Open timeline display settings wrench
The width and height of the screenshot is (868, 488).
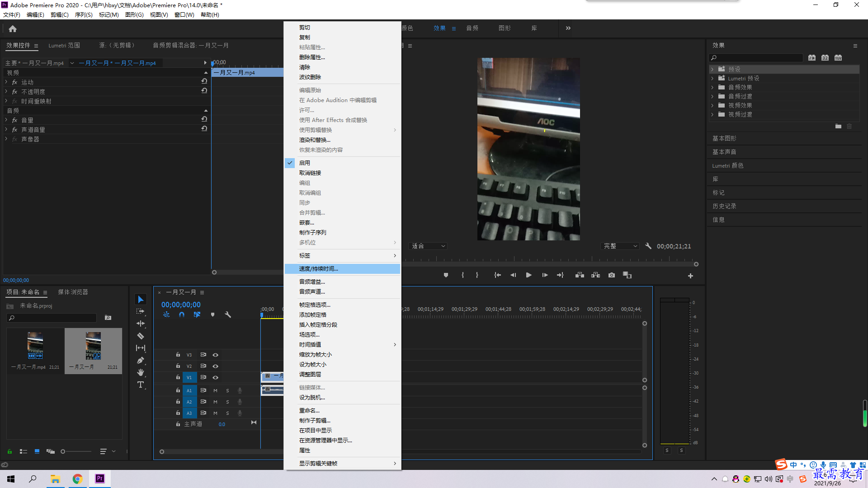pos(228,314)
